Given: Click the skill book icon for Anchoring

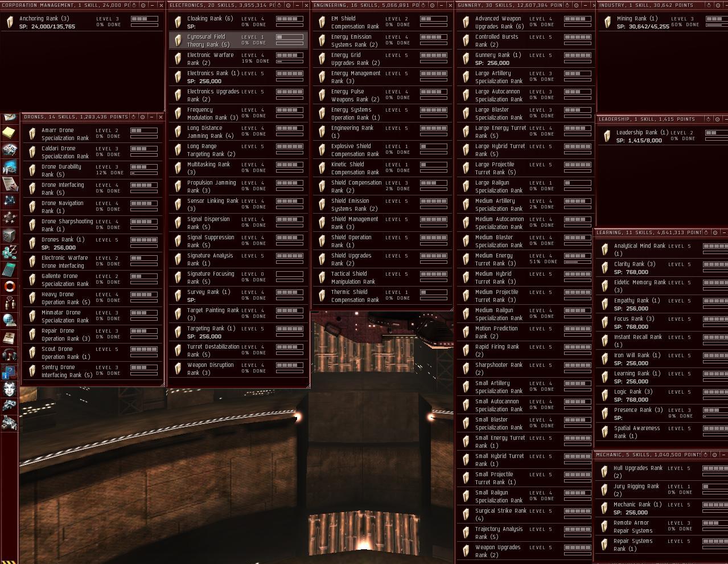Looking at the screenshot, I should click(10, 22).
